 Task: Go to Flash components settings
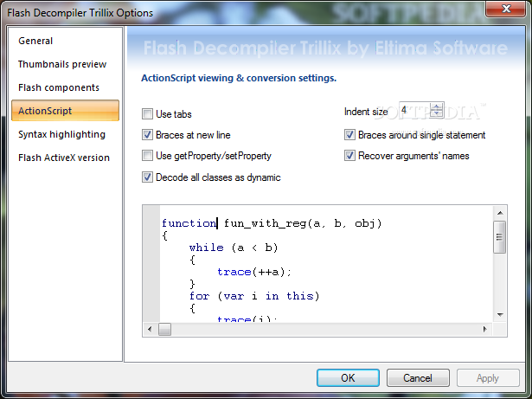[59, 87]
